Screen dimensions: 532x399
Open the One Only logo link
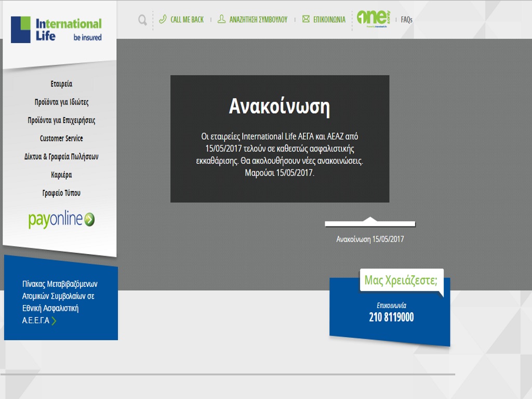pyautogui.click(x=374, y=19)
